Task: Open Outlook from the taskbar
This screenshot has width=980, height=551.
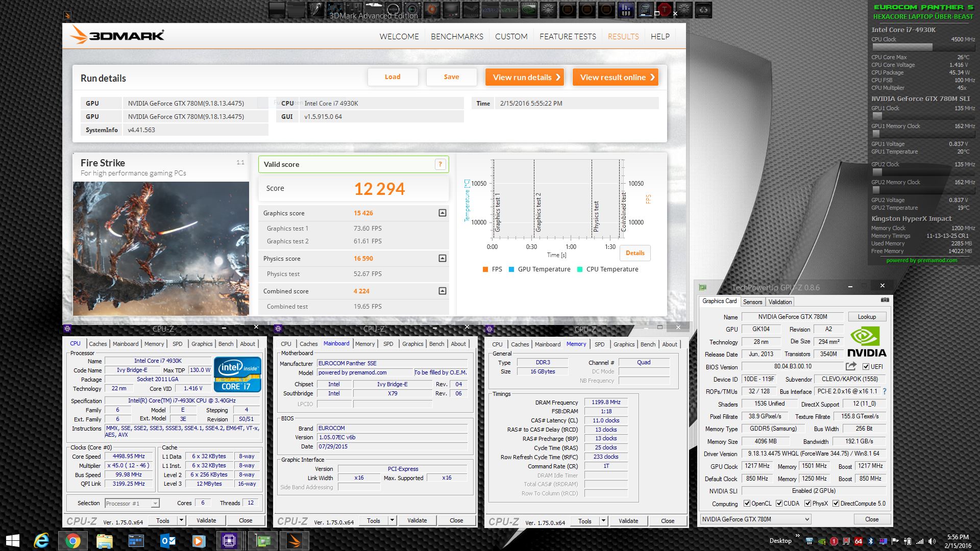Action: pyautogui.click(x=167, y=541)
